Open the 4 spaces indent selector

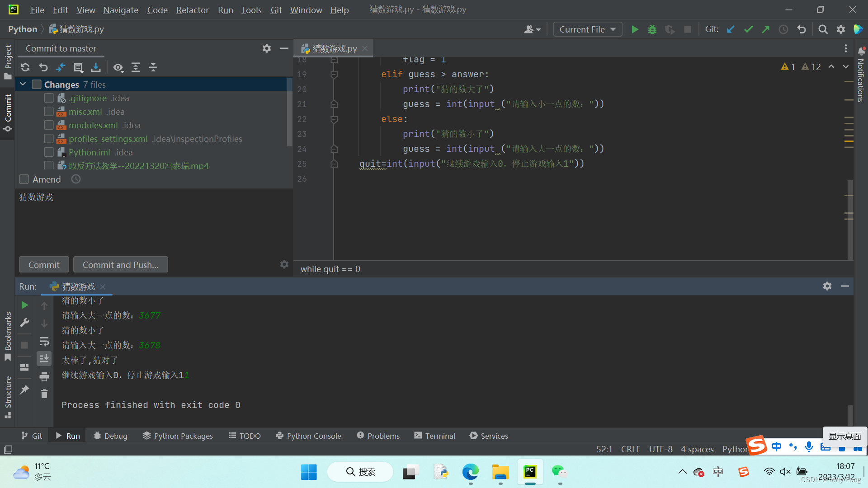(697, 449)
